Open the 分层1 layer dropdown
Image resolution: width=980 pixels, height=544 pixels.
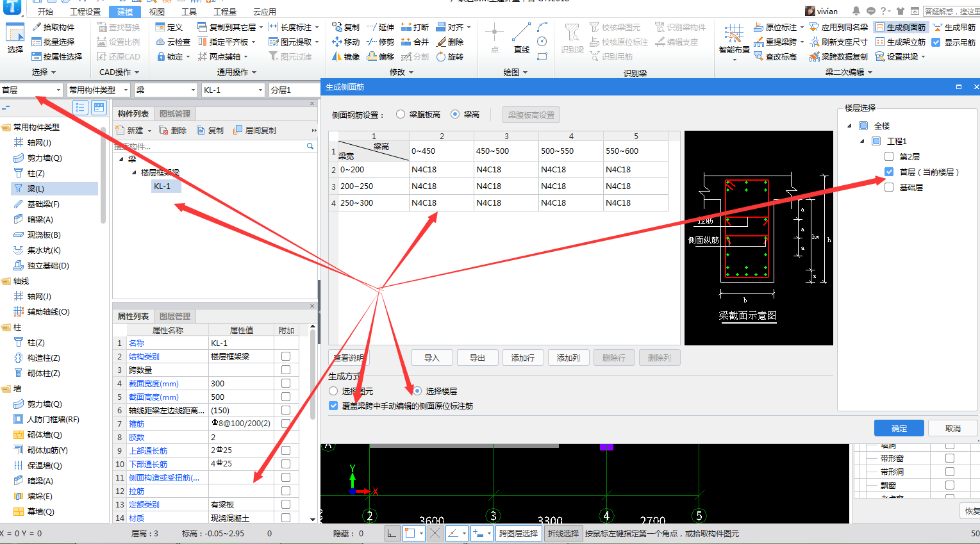pos(295,90)
